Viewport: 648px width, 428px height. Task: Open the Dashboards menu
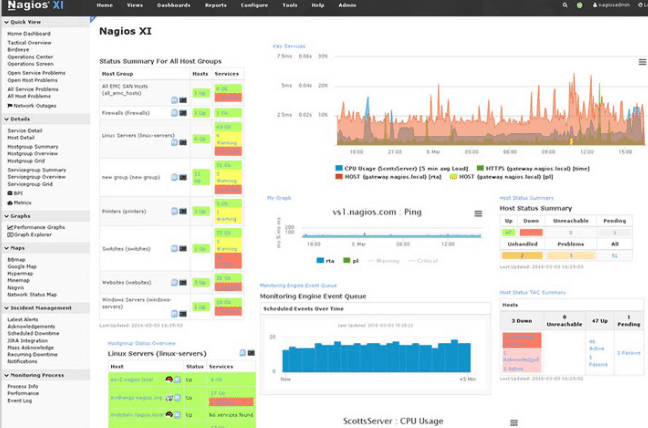click(x=174, y=5)
